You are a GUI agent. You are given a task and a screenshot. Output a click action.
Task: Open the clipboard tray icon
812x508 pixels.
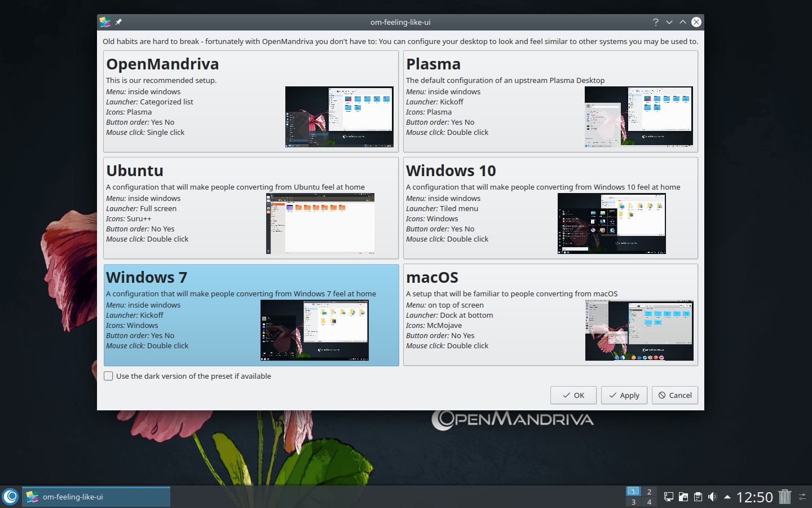(x=698, y=497)
